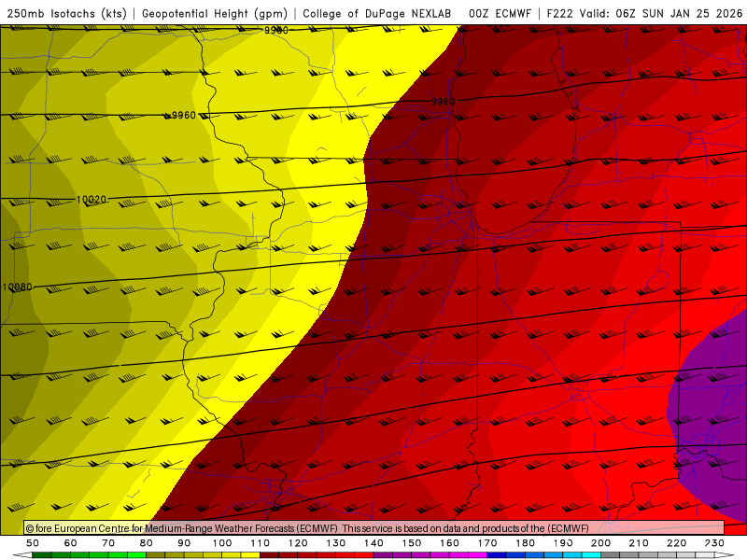Click the '230' color scale label
Viewport: 747px width, 560px height.
coord(714,543)
